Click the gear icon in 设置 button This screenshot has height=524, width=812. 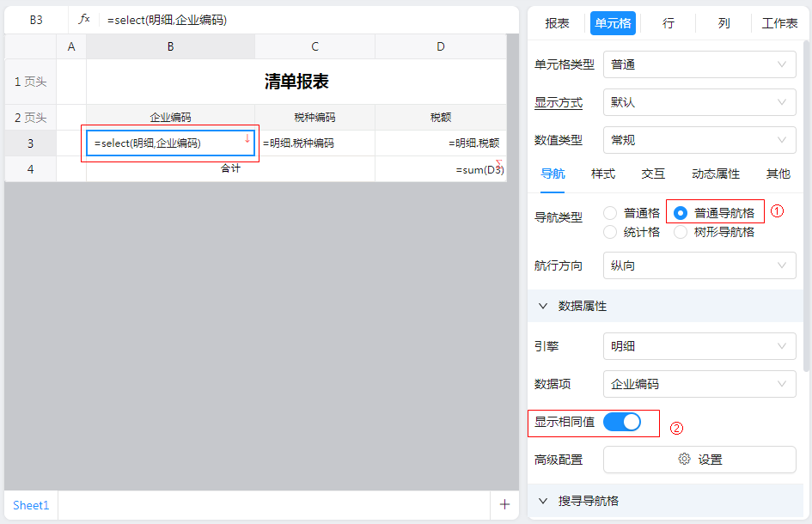[684, 460]
